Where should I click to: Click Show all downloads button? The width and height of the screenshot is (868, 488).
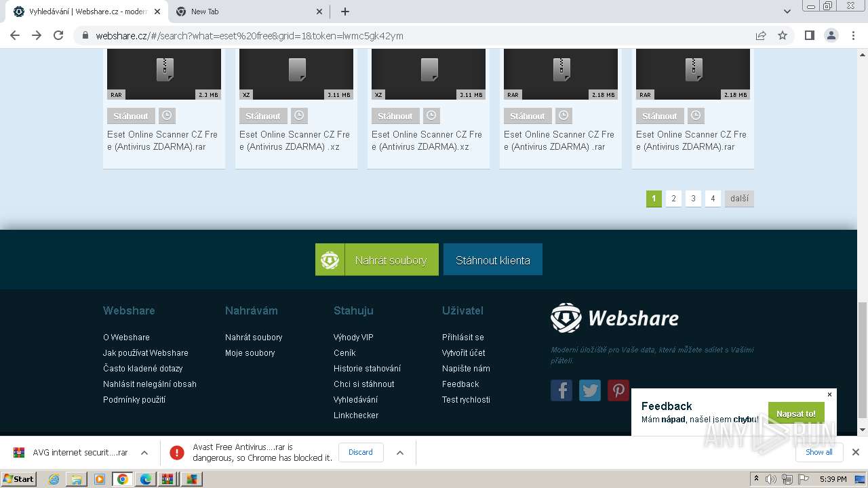(819, 452)
